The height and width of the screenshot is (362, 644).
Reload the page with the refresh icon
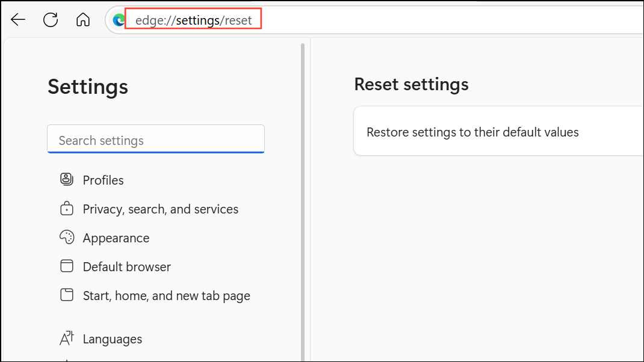pyautogui.click(x=51, y=20)
